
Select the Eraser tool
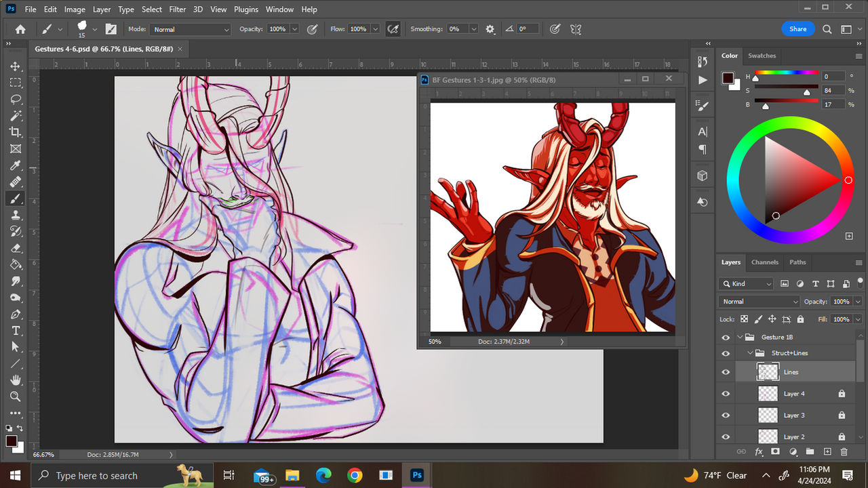coord(15,247)
